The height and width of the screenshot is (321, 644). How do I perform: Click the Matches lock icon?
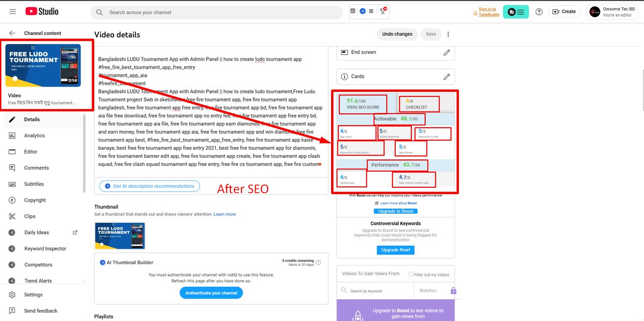453,291
